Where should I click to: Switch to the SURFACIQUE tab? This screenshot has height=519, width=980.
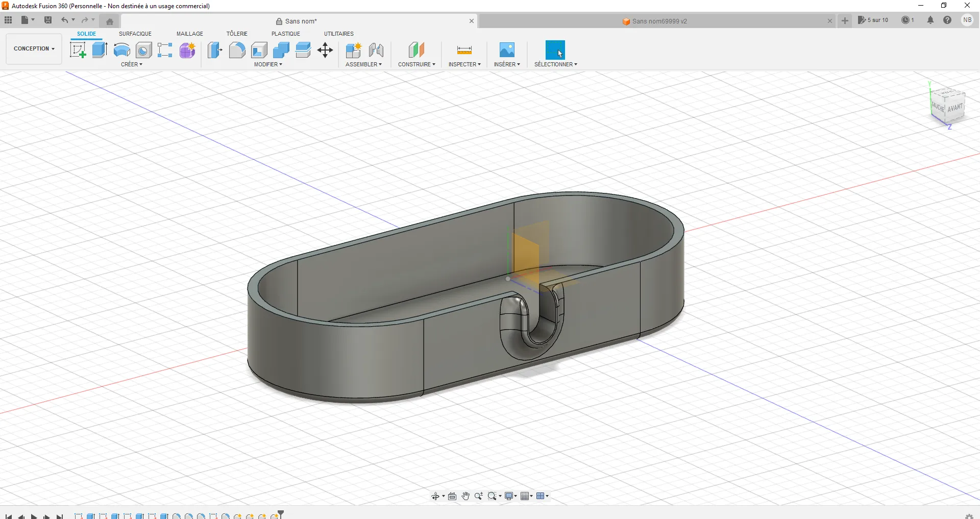135,34
